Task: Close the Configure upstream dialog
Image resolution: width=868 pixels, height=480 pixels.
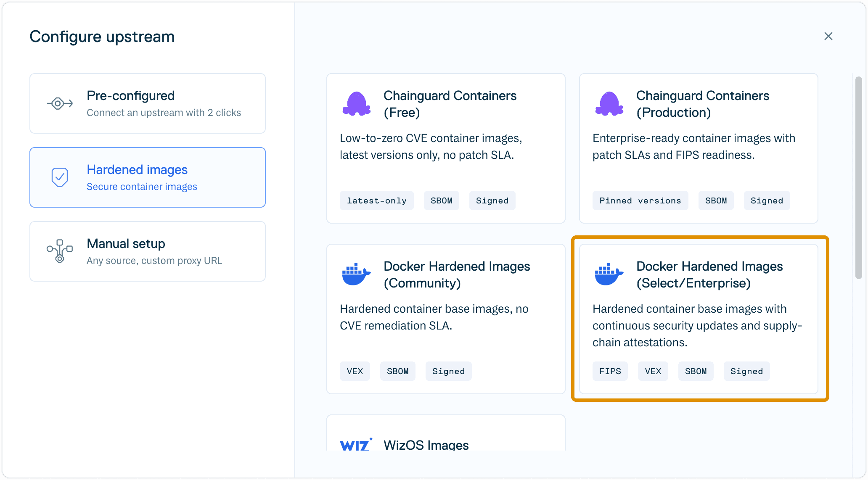Action: point(828,36)
